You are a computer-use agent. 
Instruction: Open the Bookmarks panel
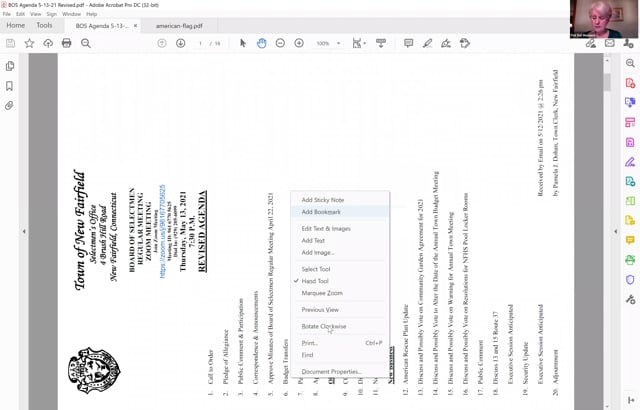coord(10,86)
